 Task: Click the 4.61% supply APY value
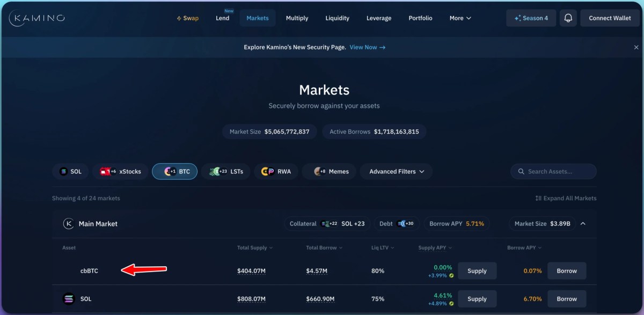[443, 295]
